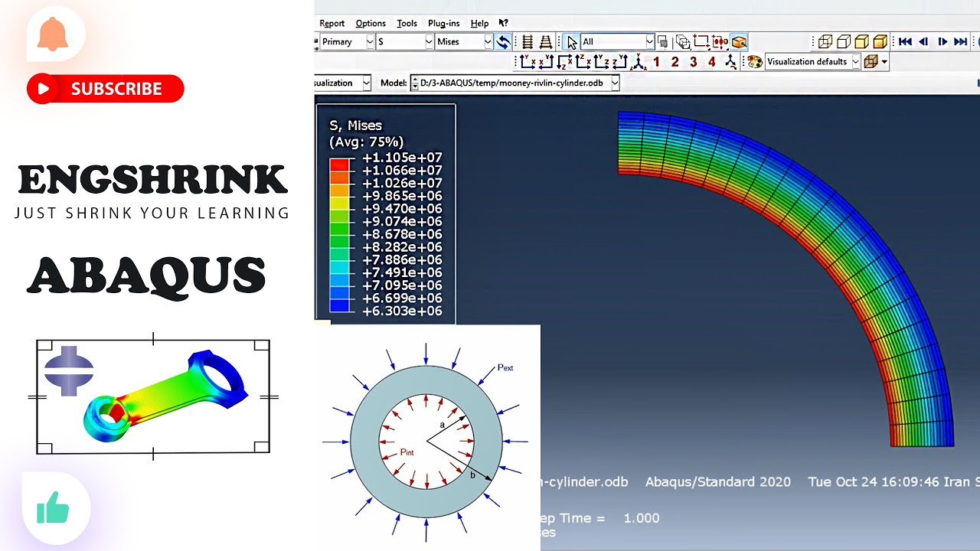
Task: Click the 'Abaqus/Standard 2020' viewport text
Action: click(718, 482)
